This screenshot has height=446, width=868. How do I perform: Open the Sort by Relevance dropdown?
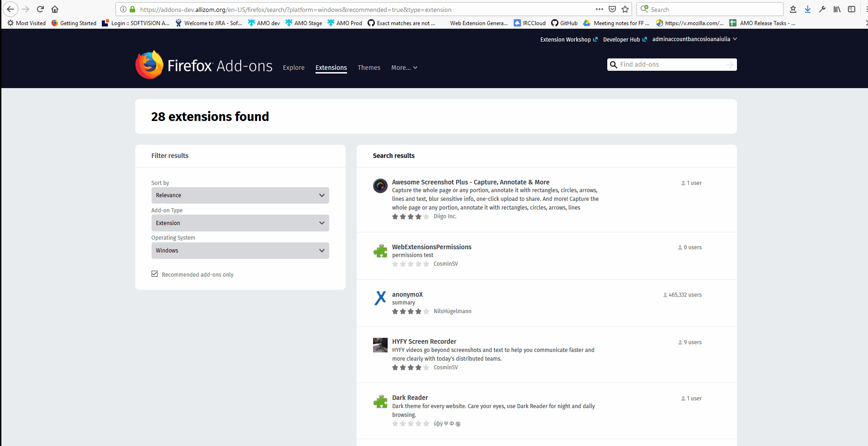point(240,195)
